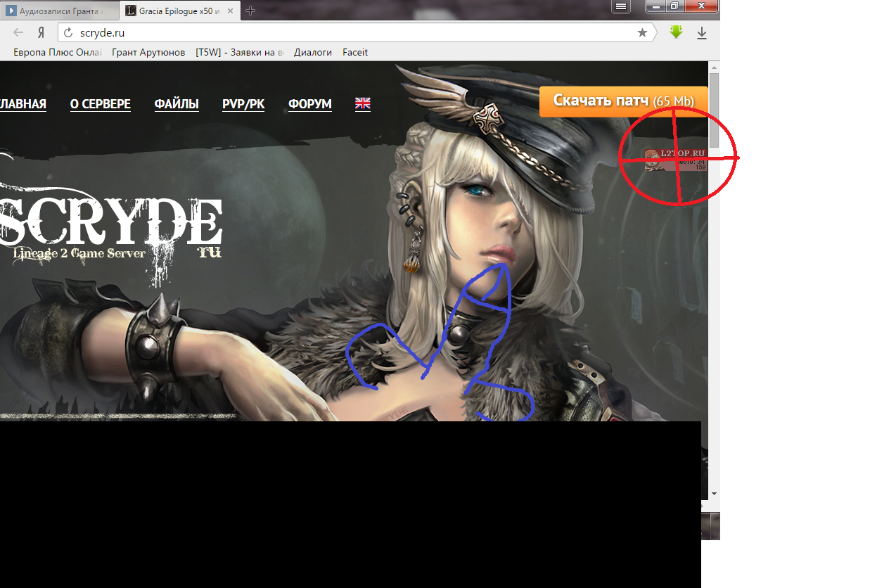
Task: Toggle the bookmark star in address bar
Action: (x=644, y=32)
